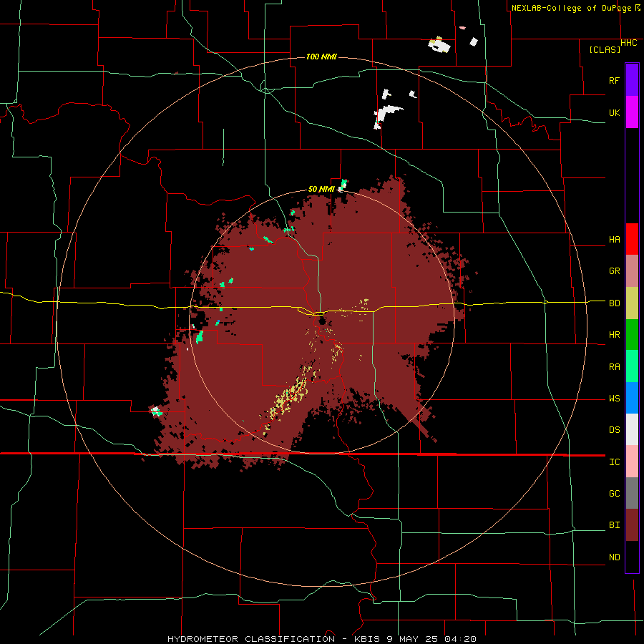Click the 'WS' legend label
The height and width of the screenshot is (644, 644).
point(614,399)
